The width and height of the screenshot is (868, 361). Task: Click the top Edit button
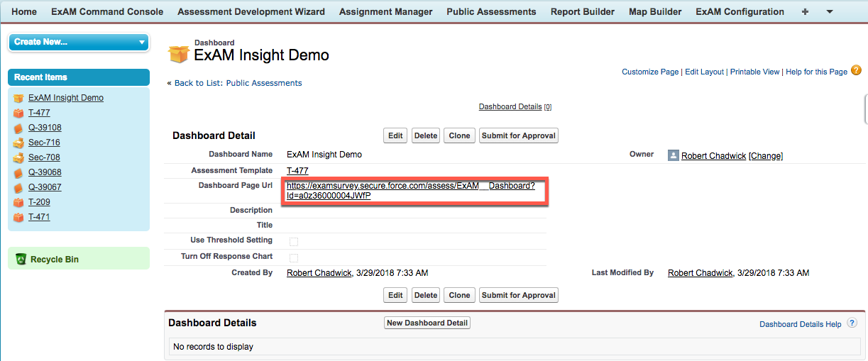[396, 135]
